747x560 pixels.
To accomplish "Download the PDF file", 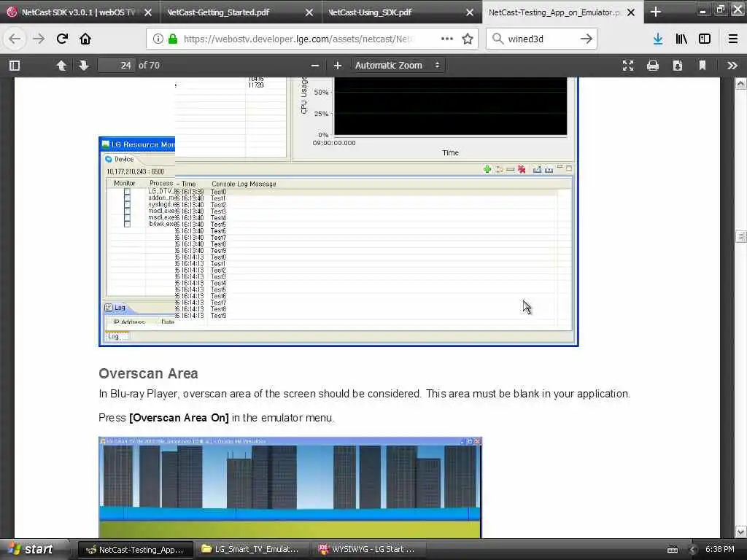I will pyautogui.click(x=678, y=66).
